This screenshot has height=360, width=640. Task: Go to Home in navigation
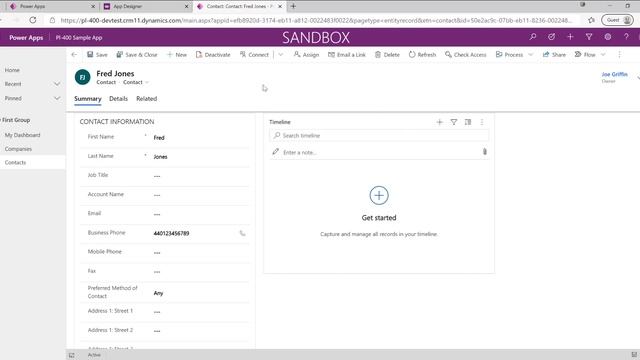tap(12, 70)
